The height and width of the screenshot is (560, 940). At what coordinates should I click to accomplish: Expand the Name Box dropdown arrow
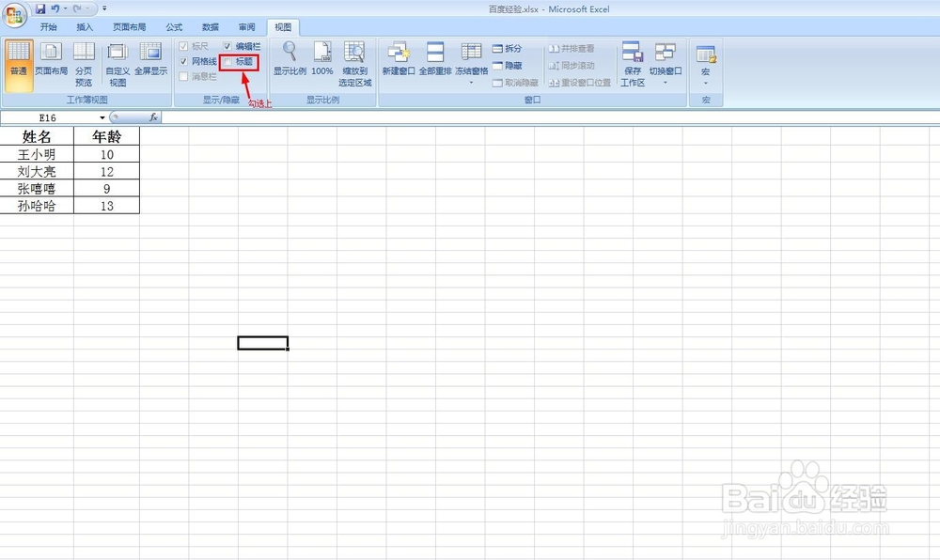102,117
